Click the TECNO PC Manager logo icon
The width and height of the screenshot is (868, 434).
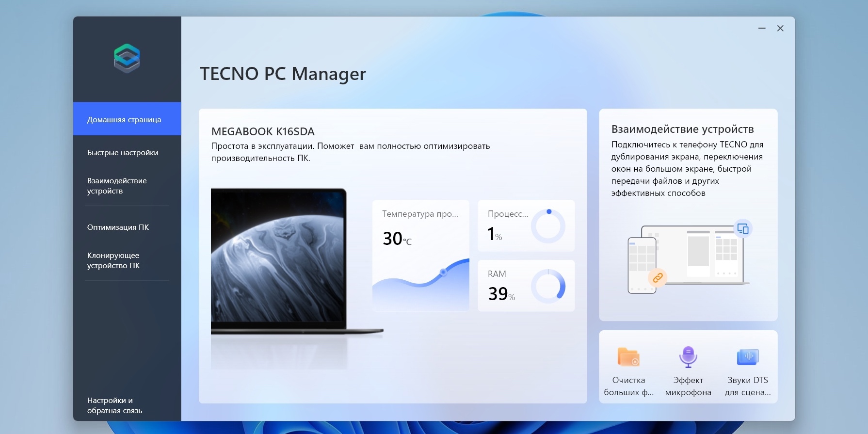coord(127,58)
